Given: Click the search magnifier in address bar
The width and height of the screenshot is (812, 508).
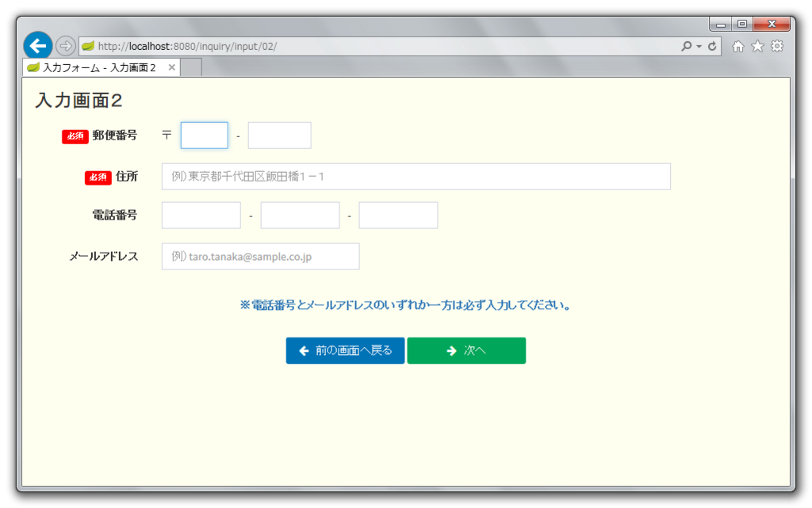Looking at the screenshot, I should pyautogui.click(x=686, y=46).
